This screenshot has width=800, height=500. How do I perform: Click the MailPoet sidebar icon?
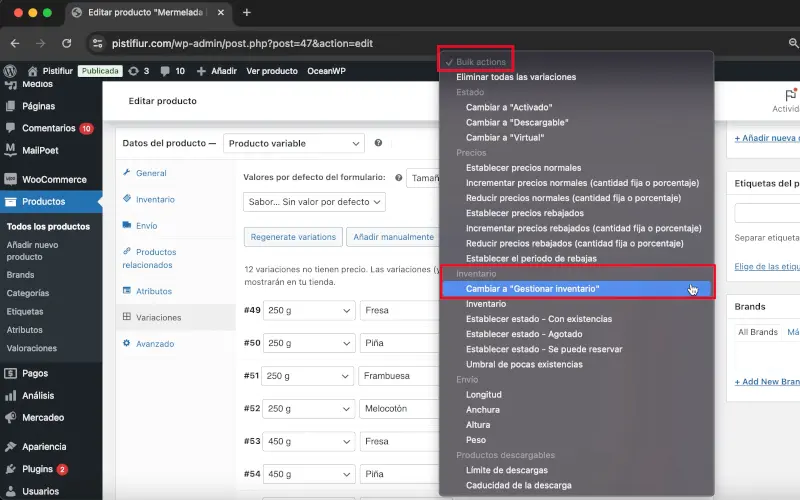click(x=10, y=150)
